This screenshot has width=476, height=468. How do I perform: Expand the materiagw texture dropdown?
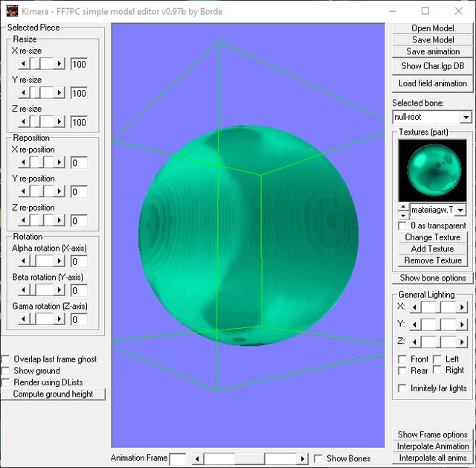(460, 210)
